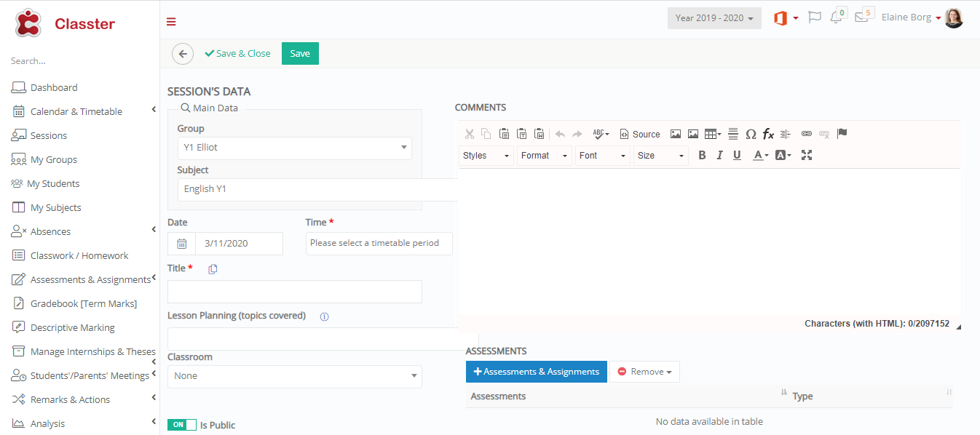
Task: Insert page break icon in editor
Action: click(x=786, y=134)
